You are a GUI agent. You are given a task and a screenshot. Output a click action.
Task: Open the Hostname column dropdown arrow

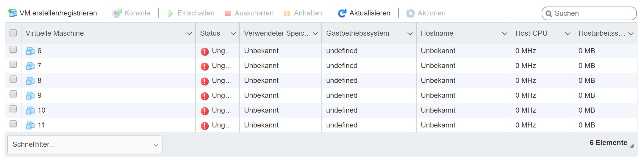pyautogui.click(x=504, y=34)
